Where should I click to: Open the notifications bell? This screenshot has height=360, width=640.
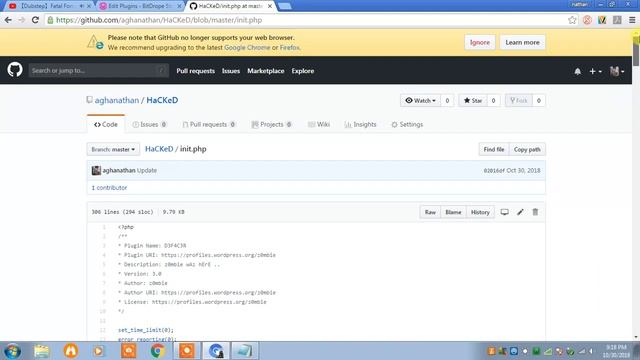point(577,71)
